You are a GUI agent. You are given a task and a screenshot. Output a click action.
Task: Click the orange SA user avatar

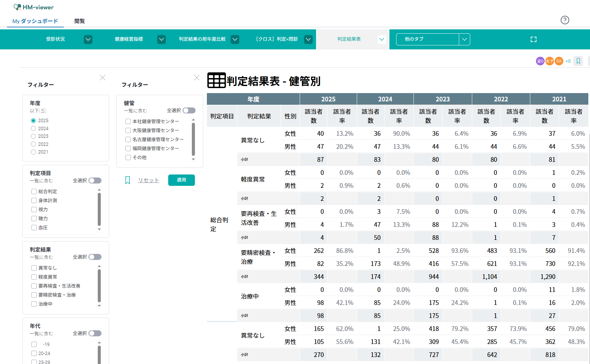[x=559, y=61]
